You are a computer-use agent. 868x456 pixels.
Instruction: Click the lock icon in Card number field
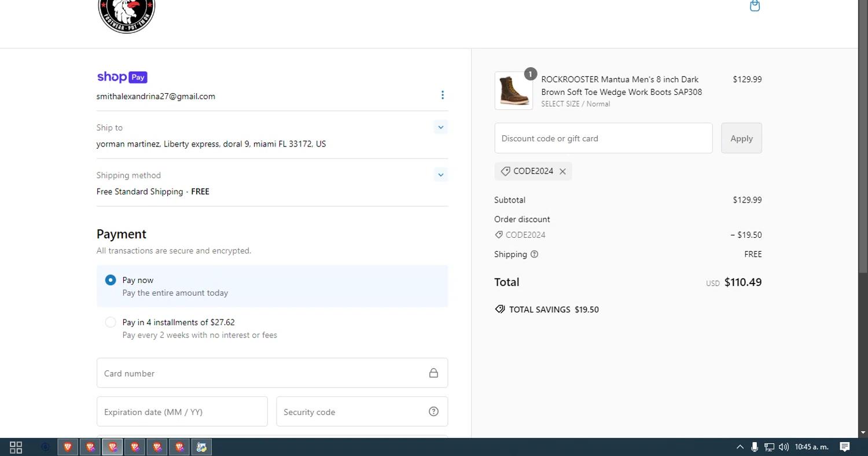[433, 373]
